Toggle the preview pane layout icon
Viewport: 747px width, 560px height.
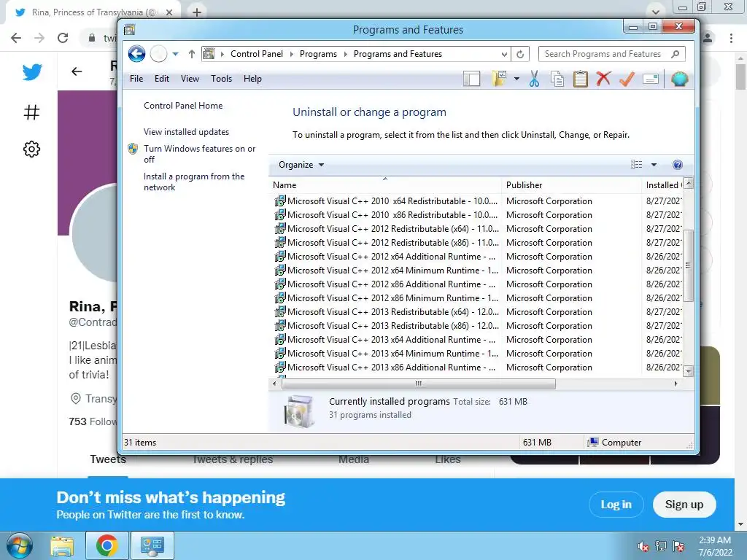coord(472,79)
